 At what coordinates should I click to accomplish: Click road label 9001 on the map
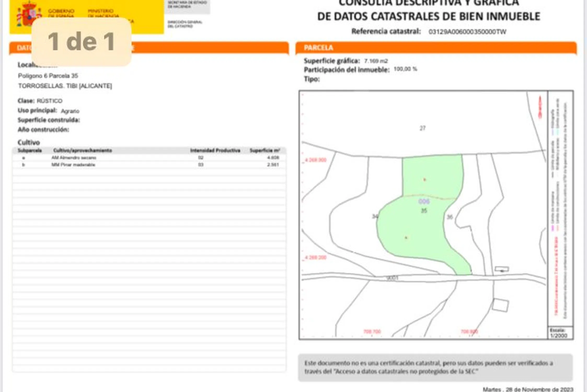392,278
